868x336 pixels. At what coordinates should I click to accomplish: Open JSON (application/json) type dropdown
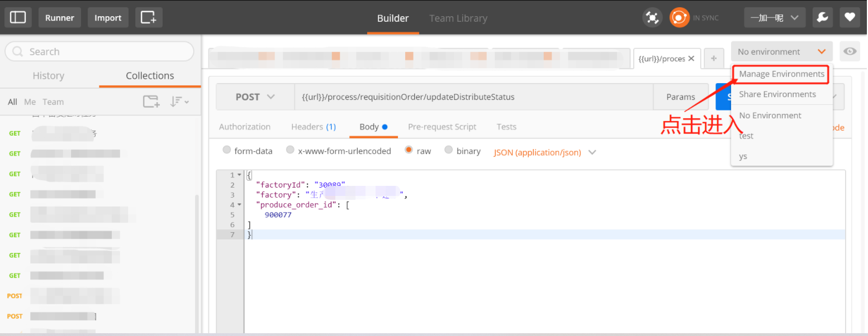pos(545,152)
